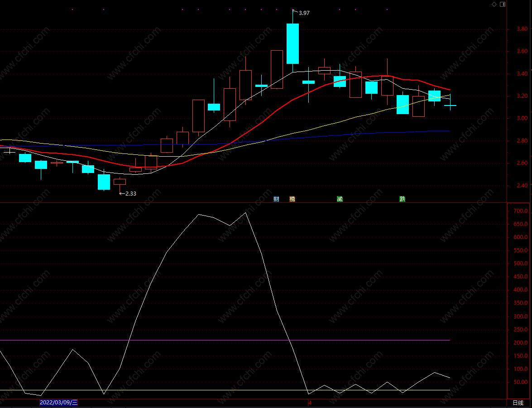532x408 pixels.
Task: Open the blue 财 event marker
Action: (x=276, y=199)
